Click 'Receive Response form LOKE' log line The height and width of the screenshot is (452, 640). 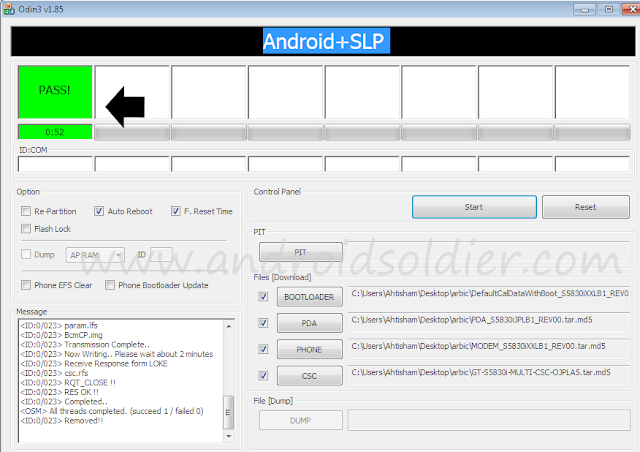(x=94, y=363)
